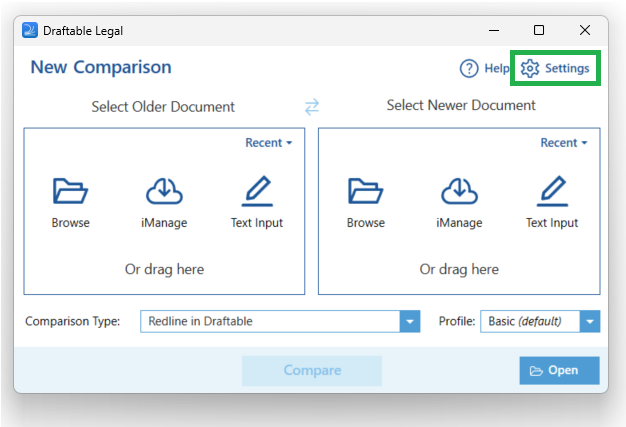The width and height of the screenshot is (626, 427).
Task: Click the 'New Comparison' heading
Action: coord(101,67)
